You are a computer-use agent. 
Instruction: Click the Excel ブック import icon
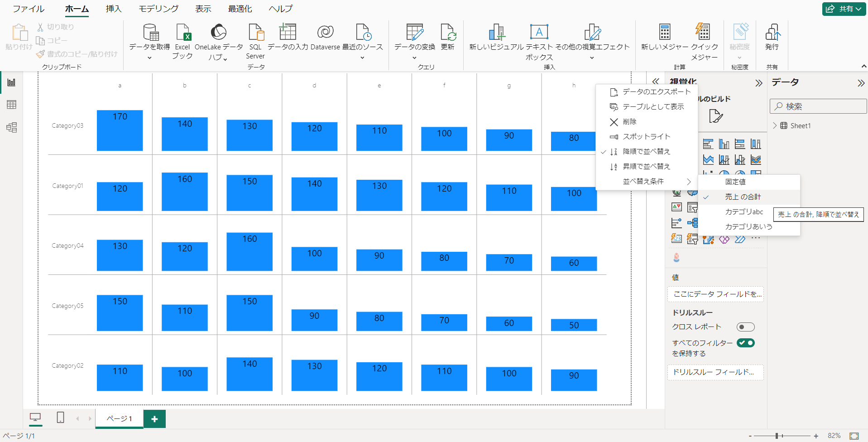click(183, 33)
